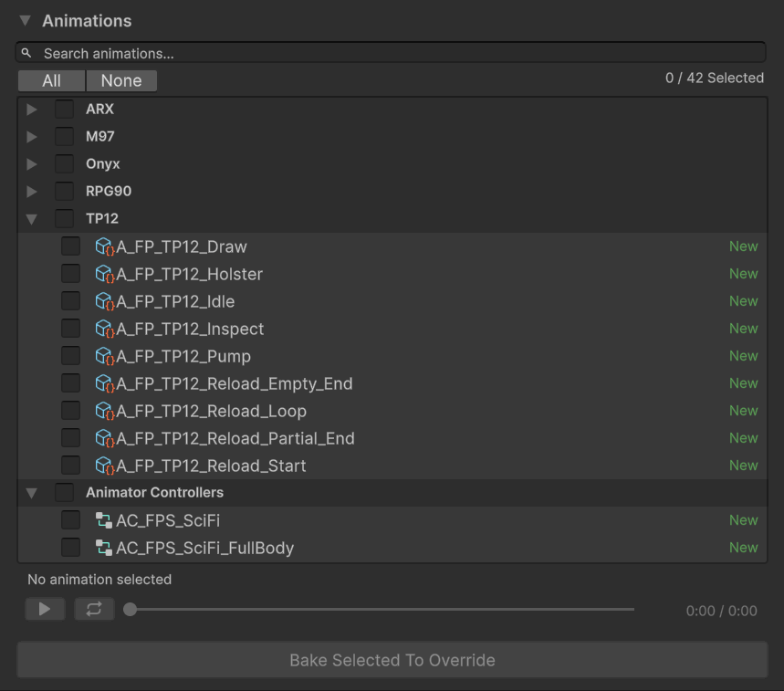Check the Animator Controllers group checkbox

coord(64,493)
